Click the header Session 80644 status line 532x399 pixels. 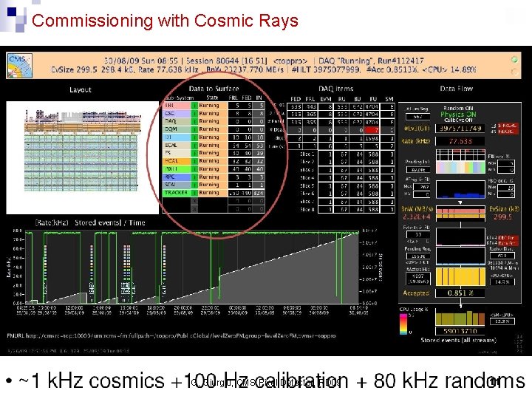coord(264,61)
